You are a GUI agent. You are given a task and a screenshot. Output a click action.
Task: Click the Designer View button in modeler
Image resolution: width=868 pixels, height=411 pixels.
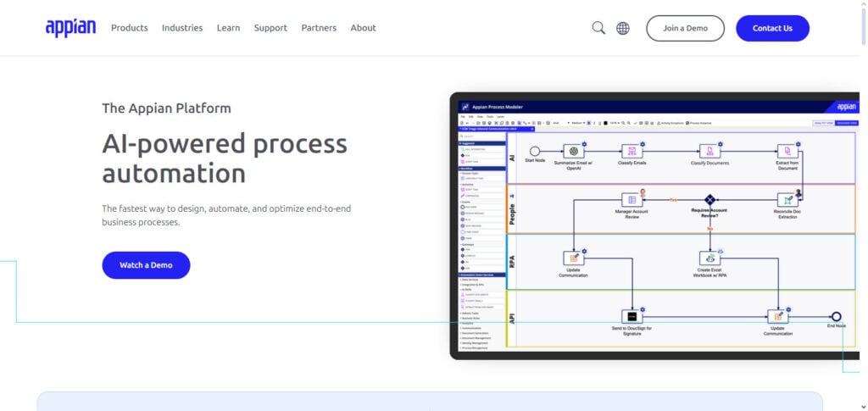click(x=847, y=123)
